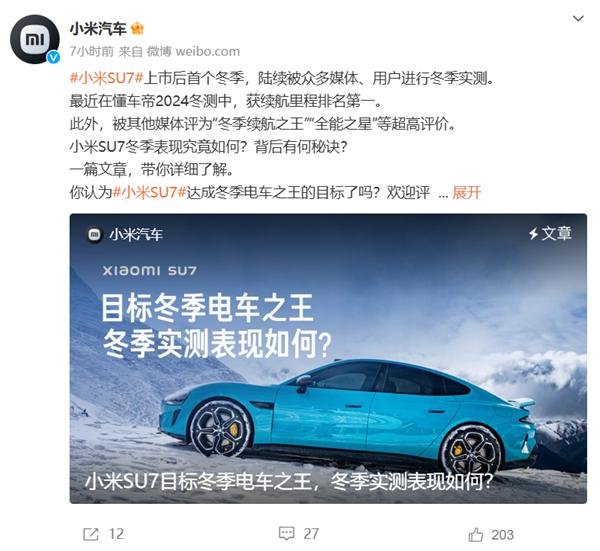
Task: Click the crown badge beside 小米汽车
Action: pos(137,28)
